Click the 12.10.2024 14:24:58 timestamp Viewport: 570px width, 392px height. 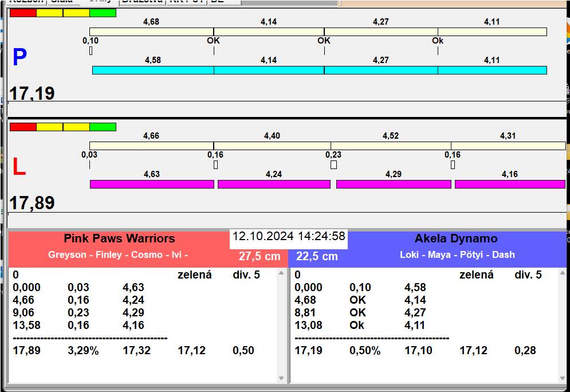click(x=289, y=237)
